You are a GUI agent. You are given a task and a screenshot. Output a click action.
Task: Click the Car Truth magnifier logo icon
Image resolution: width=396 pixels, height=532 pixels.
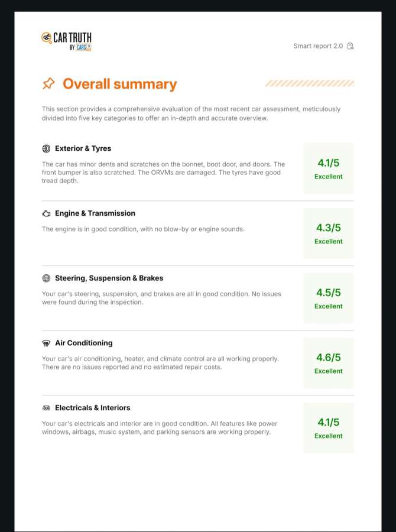(47, 38)
